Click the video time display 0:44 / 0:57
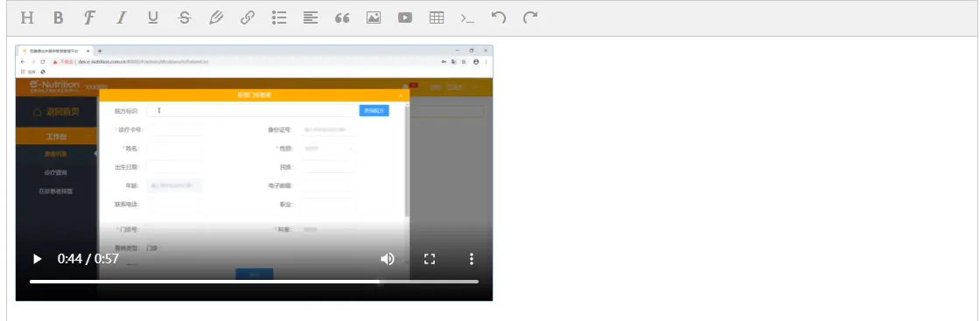Screen dimensions: 980x321 point(88,259)
